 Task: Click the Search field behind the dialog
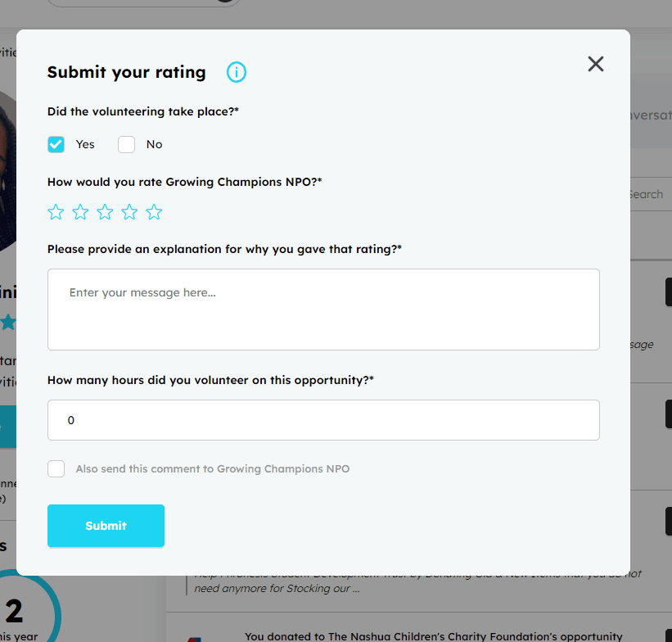tap(648, 194)
